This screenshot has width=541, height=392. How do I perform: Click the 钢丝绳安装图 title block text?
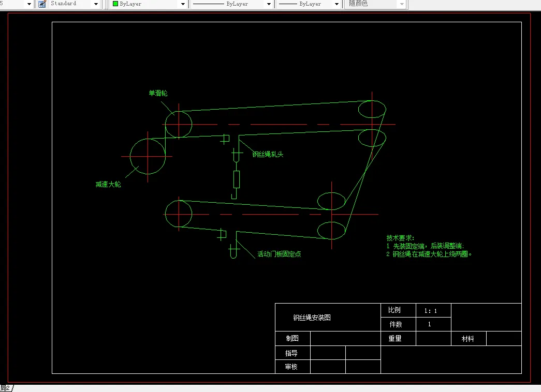[x=312, y=318]
